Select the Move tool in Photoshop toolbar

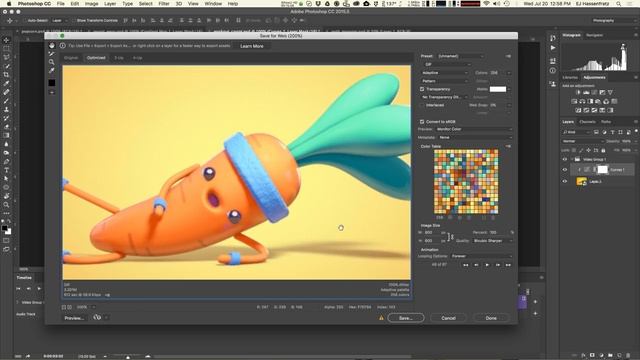coord(7,40)
